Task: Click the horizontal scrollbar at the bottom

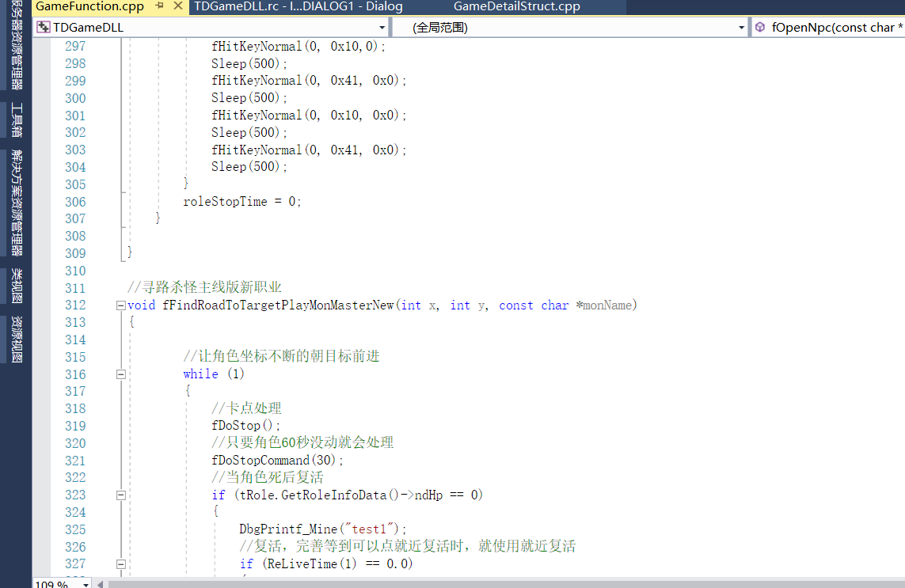Action: pos(396,582)
